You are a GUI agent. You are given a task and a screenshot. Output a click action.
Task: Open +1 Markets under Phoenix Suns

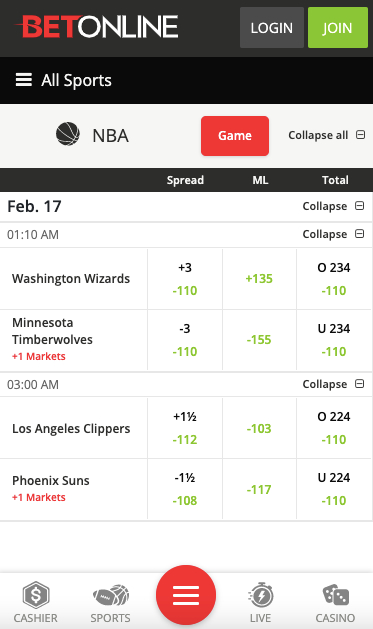click(39, 497)
